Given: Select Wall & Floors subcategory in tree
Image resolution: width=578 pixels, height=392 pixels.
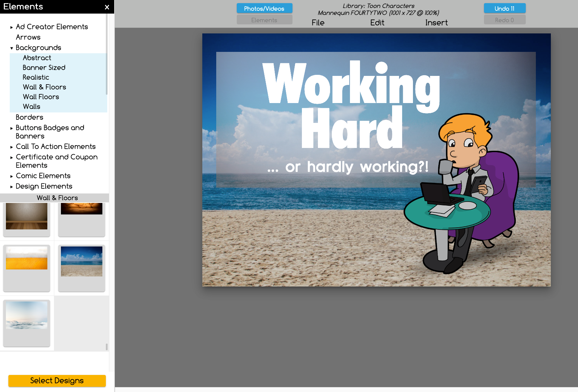Looking at the screenshot, I should pos(45,87).
